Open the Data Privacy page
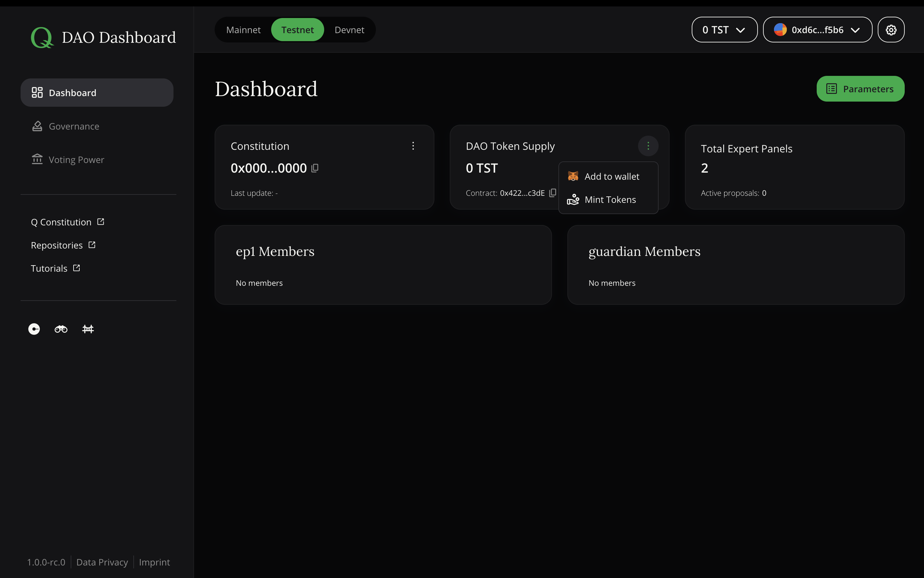This screenshot has height=578, width=924. point(102,562)
